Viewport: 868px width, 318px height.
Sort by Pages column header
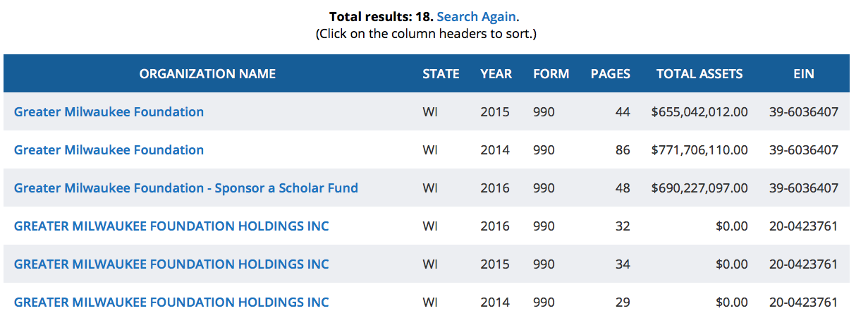[x=610, y=74]
